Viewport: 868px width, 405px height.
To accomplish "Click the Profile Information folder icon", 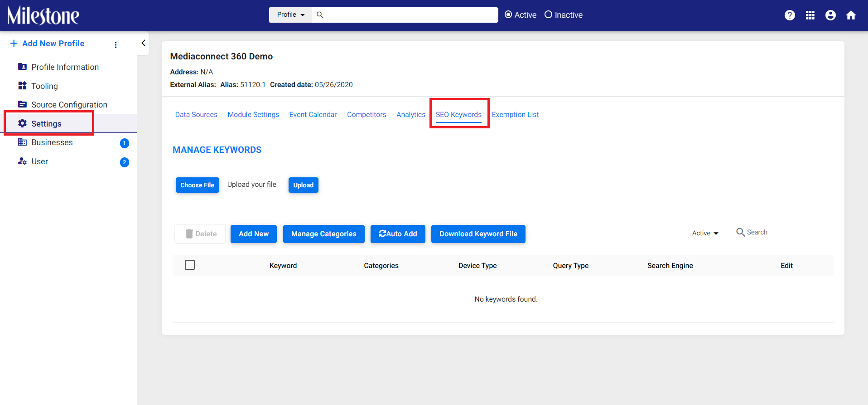I will click(x=22, y=67).
